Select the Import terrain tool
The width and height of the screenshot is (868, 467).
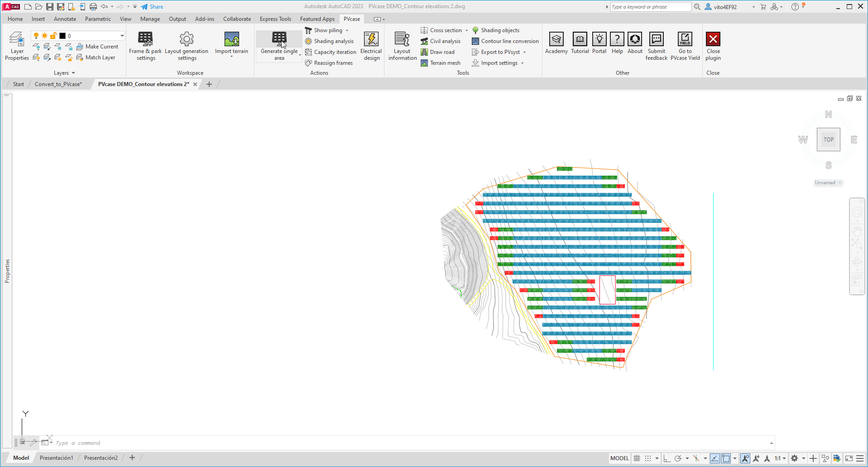(x=231, y=43)
